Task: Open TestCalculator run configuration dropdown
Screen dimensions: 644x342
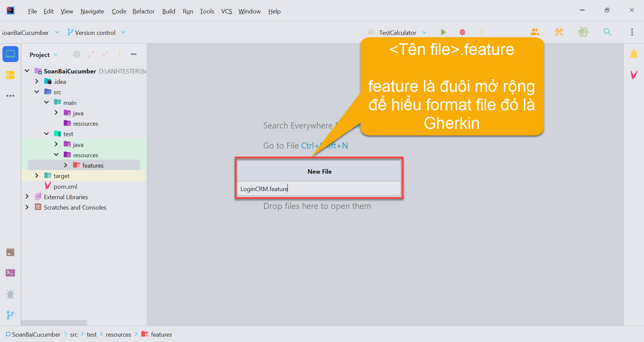Action: [x=397, y=33]
